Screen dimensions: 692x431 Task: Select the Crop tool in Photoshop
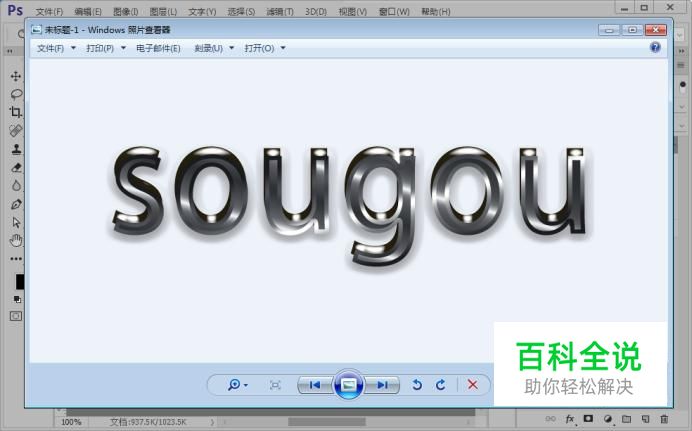tap(16, 112)
